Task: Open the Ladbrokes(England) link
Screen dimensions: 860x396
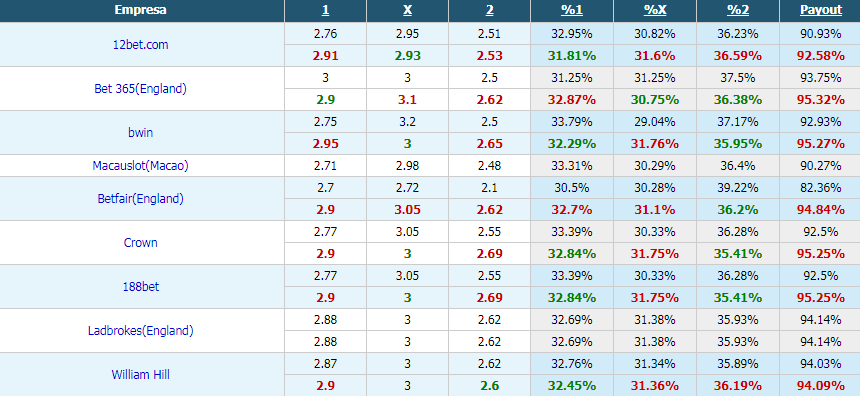Action: pos(140,331)
